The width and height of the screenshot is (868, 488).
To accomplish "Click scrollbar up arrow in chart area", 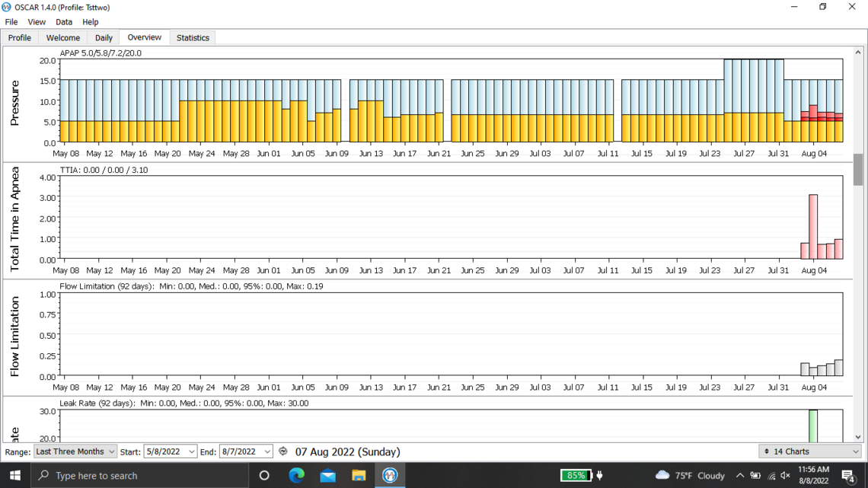I will 858,52.
